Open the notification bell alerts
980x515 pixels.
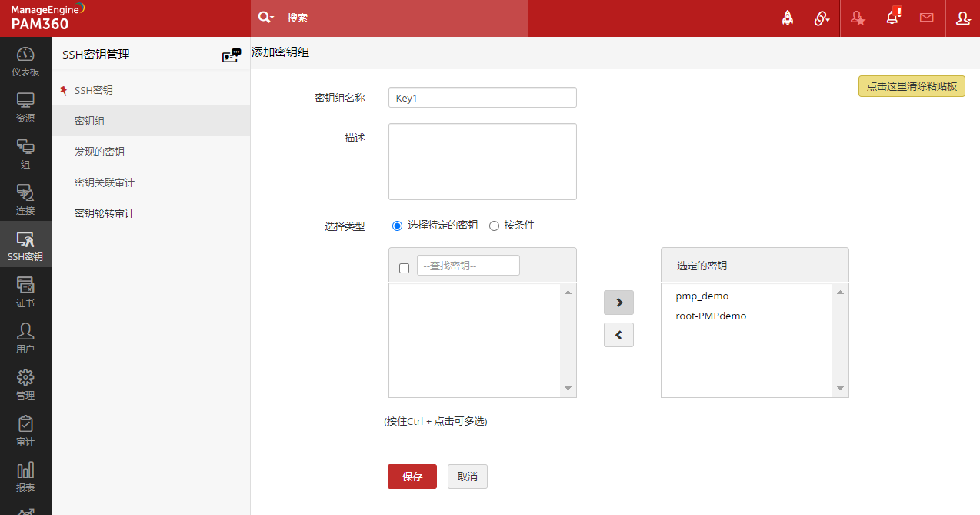[892, 18]
